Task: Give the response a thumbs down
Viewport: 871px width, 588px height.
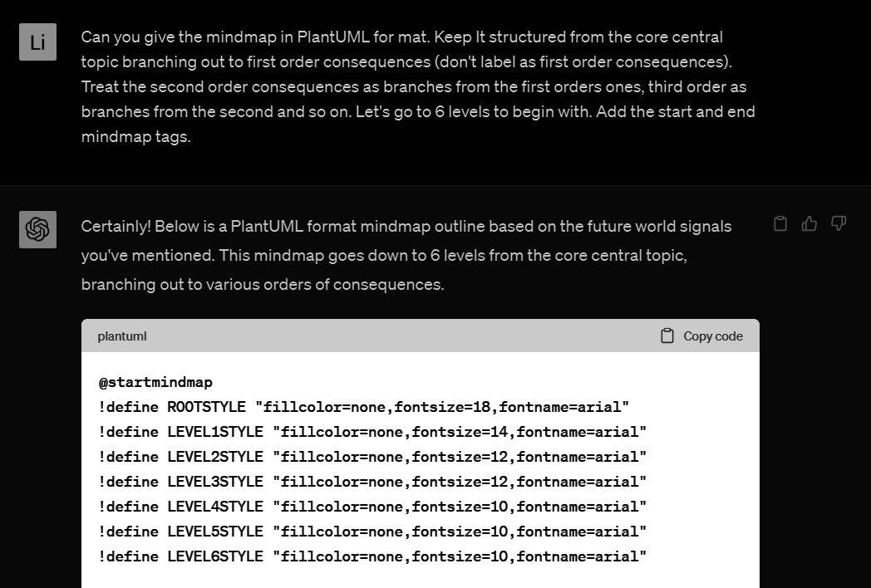Action: (838, 223)
